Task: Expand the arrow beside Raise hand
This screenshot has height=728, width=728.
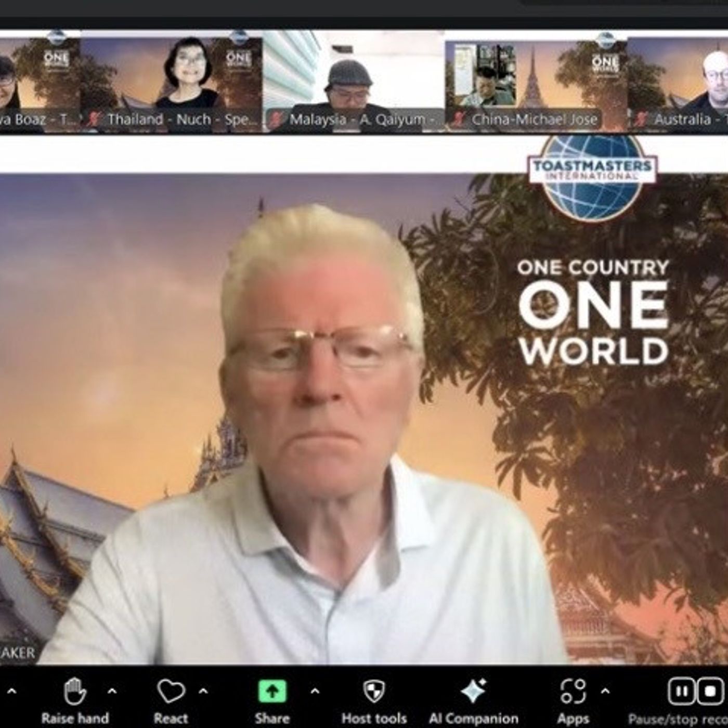Action: pyautogui.click(x=112, y=691)
